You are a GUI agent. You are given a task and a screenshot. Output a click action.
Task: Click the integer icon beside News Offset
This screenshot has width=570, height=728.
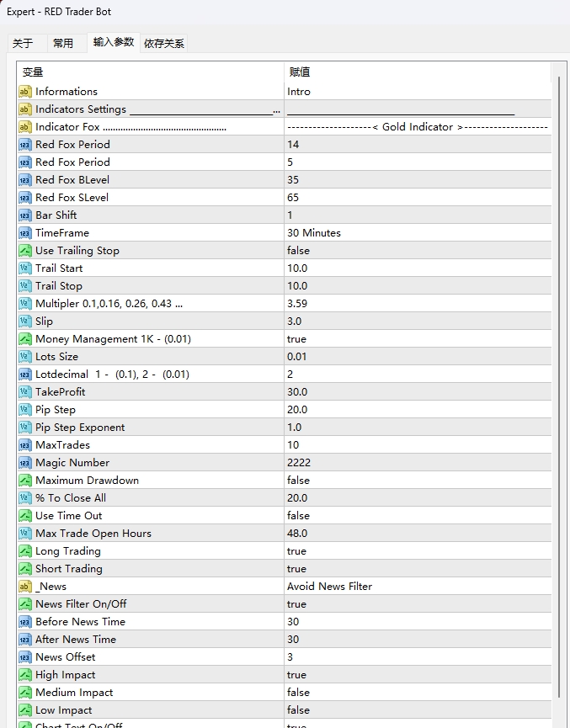(x=24, y=657)
